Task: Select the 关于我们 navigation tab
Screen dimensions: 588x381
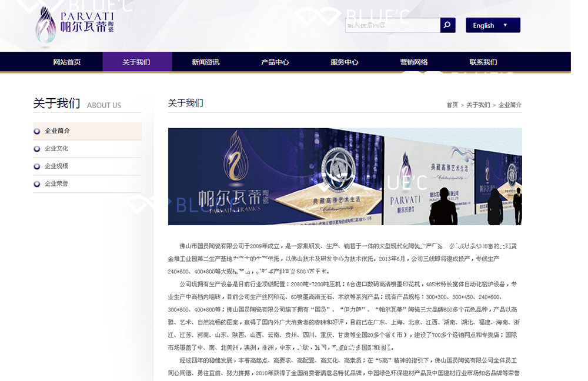Action: (137, 62)
